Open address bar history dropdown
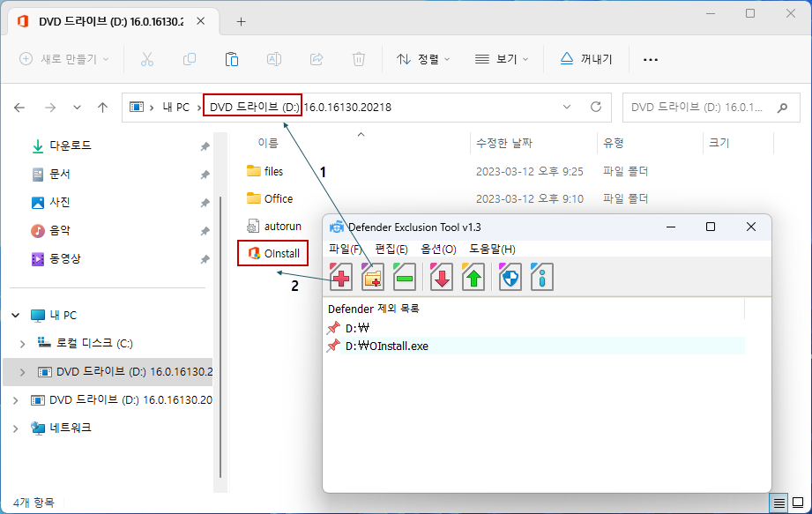Viewport: 812px width, 514px height. (567, 107)
